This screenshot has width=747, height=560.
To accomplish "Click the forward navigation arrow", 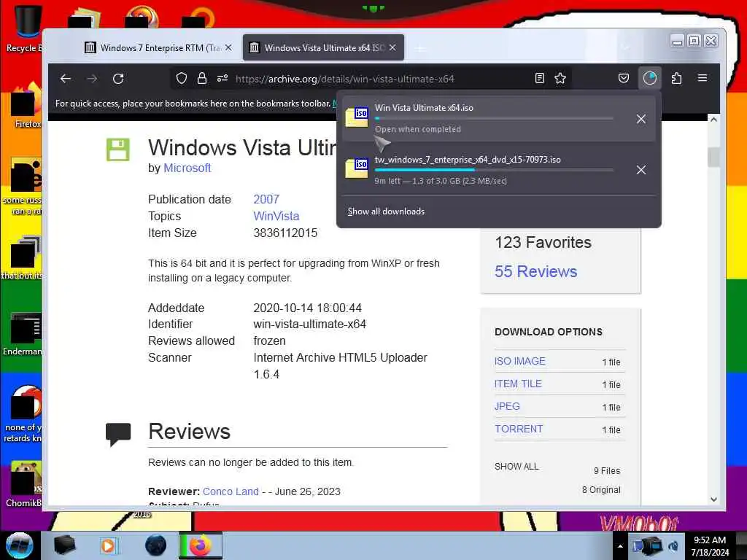I will coord(92,79).
